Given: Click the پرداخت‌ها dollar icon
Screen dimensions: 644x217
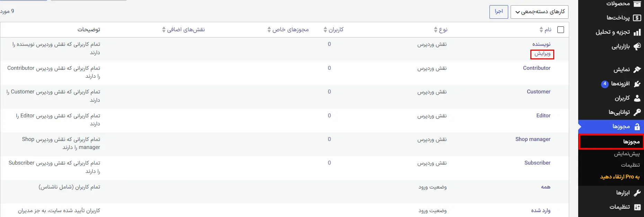Looking at the screenshot, I should 637,18.
